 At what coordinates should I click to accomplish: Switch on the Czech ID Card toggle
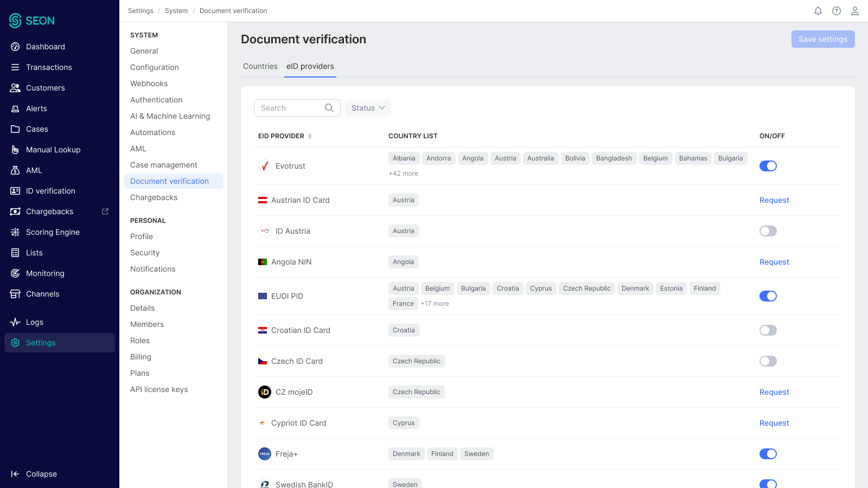point(768,361)
